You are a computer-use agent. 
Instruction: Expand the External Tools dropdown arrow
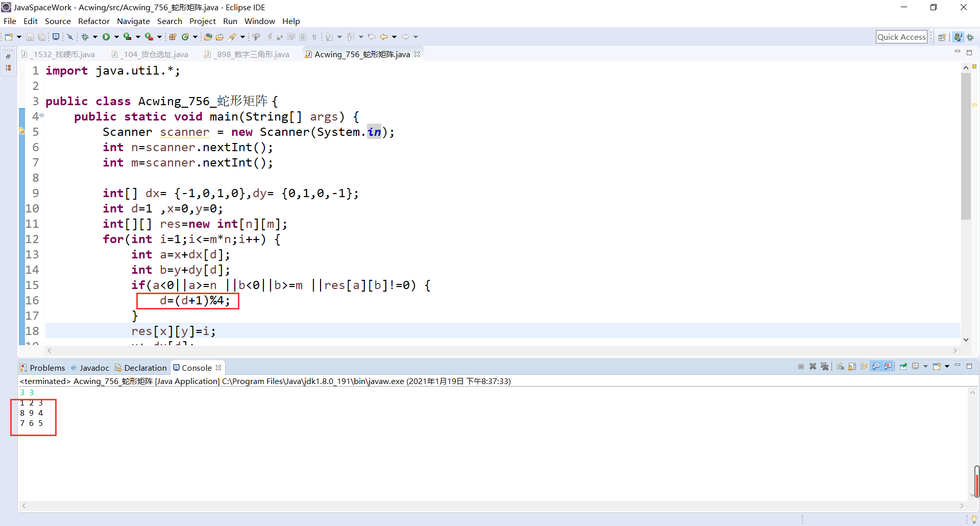[159, 37]
